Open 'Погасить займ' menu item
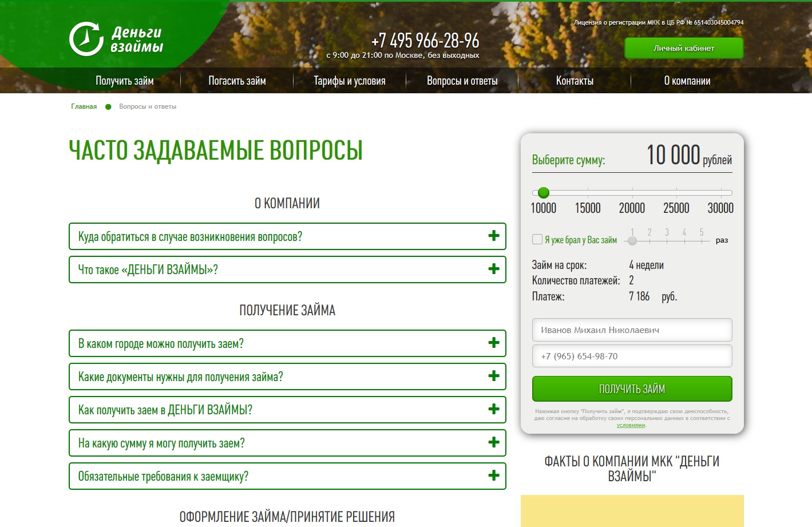 pyautogui.click(x=237, y=81)
